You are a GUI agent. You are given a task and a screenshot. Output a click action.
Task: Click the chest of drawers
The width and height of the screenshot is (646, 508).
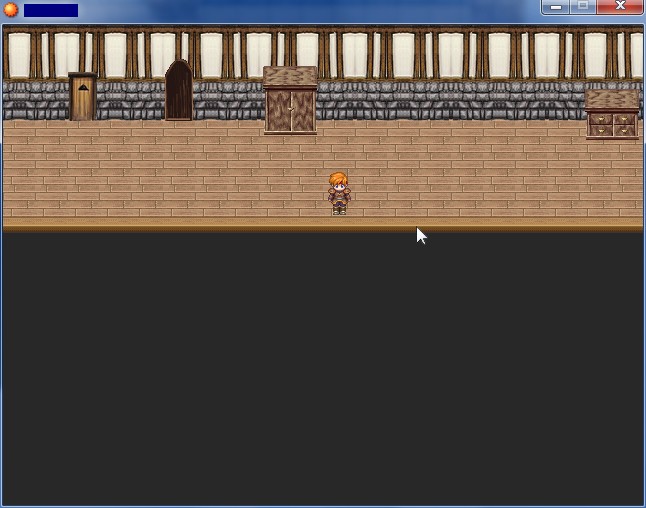tap(612, 115)
